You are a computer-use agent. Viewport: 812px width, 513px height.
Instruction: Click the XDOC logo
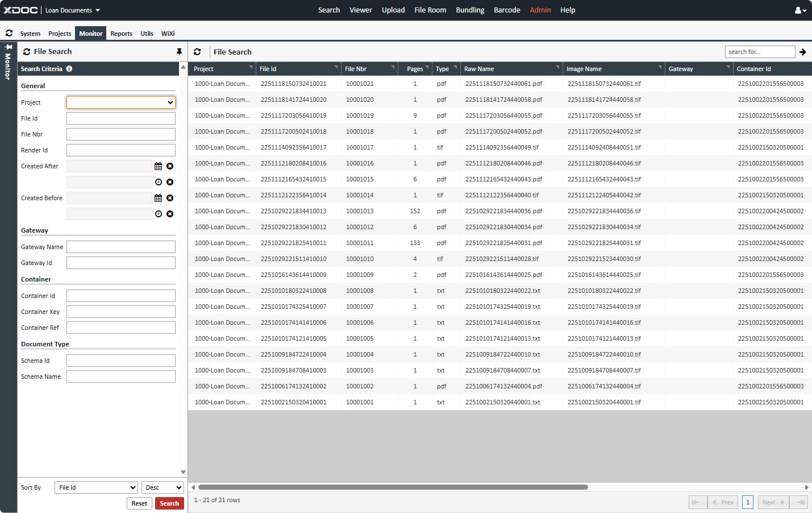(21, 10)
